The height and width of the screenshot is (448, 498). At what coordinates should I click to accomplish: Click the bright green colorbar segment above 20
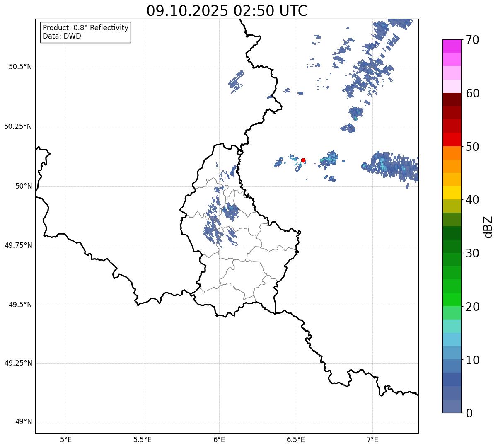click(x=452, y=299)
